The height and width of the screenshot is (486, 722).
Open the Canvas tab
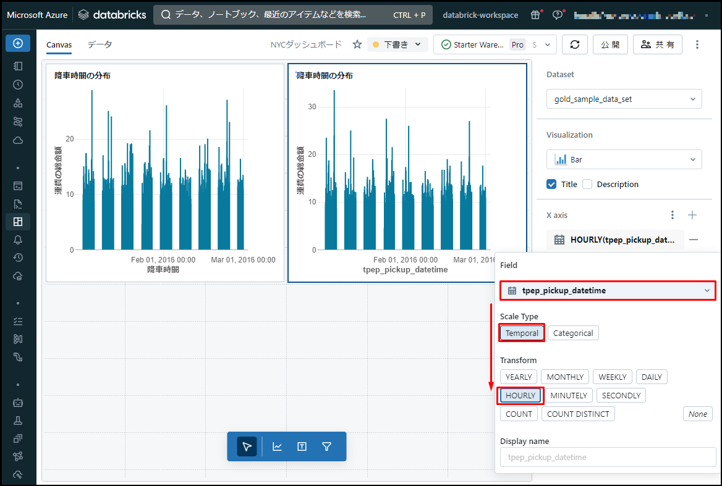59,45
